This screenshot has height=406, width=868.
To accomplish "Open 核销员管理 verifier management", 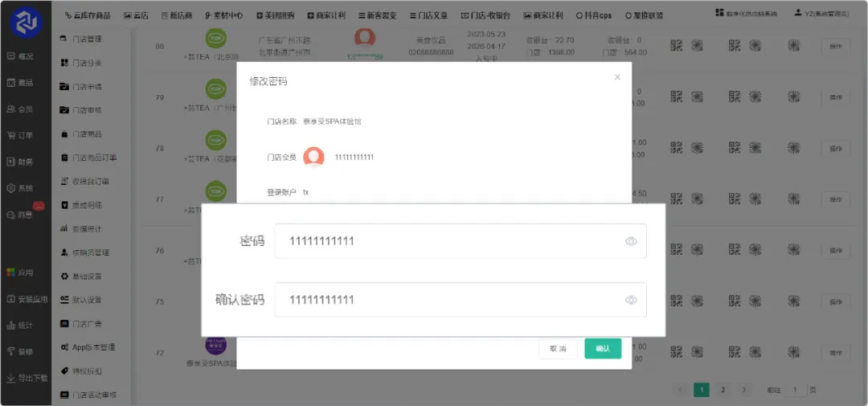I will coord(84,252).
